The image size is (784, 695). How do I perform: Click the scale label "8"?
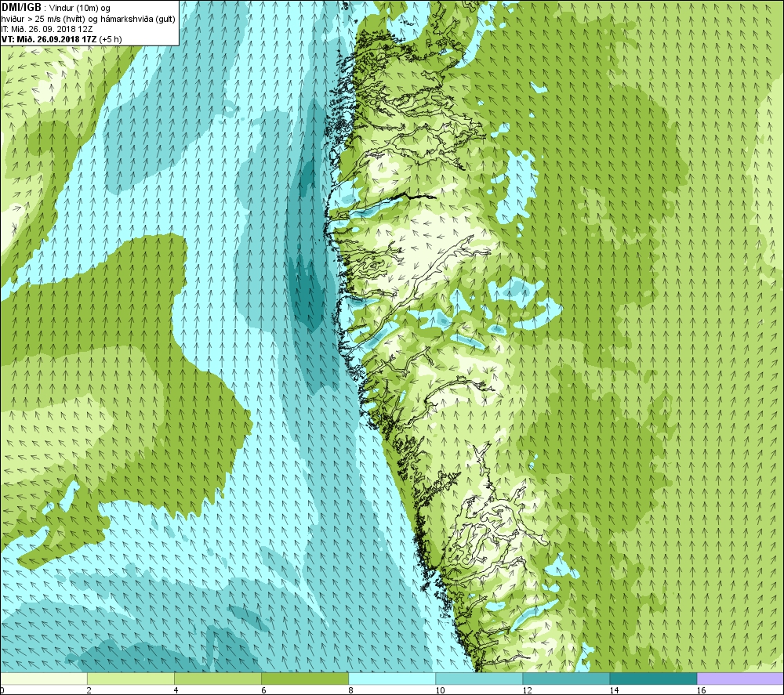350,690
